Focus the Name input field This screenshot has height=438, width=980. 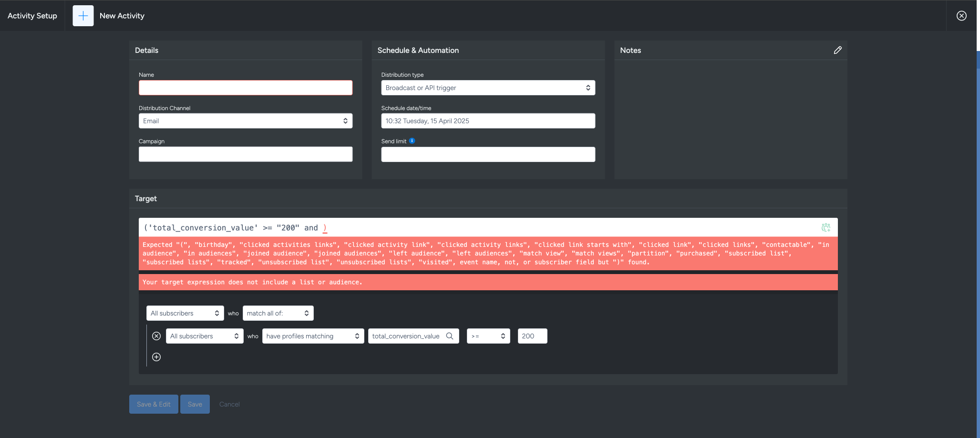[x=245, y=88]
